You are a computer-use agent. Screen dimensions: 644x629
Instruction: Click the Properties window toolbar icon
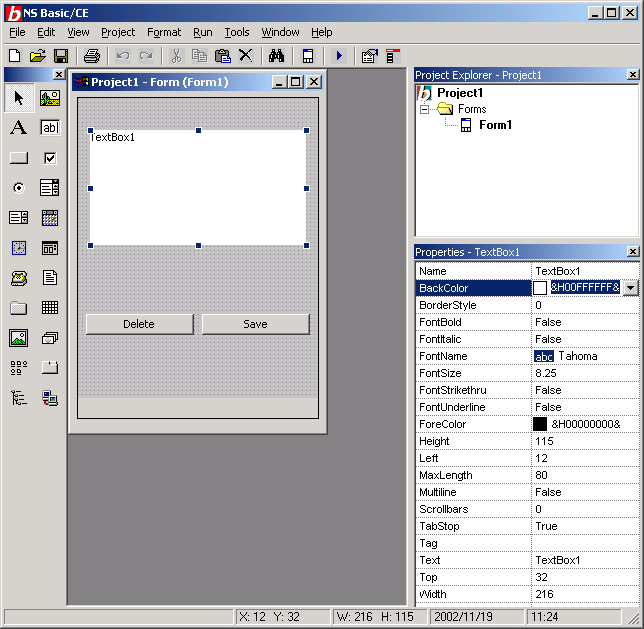(369, 55)
